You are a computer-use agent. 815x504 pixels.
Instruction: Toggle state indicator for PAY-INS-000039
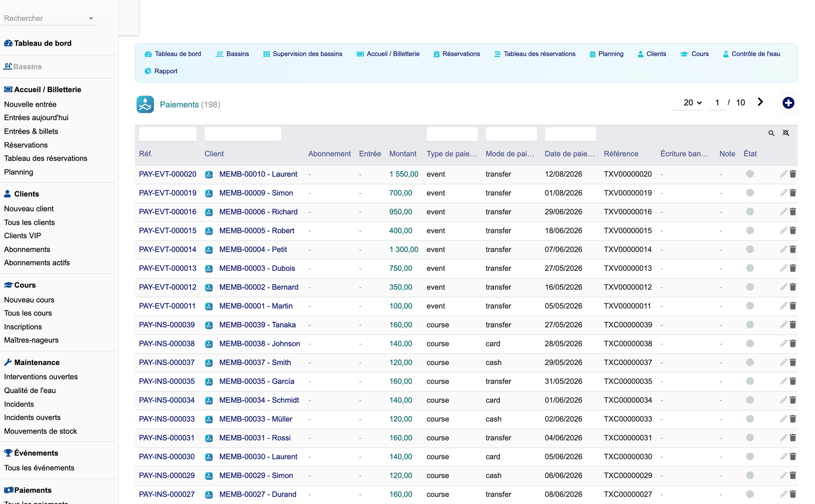click(750, 324)
